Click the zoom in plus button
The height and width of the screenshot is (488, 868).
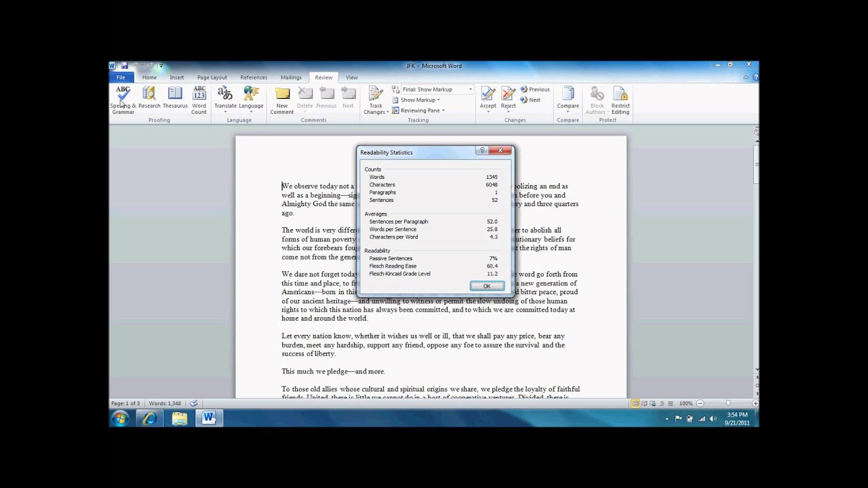(x=755, y=403)
